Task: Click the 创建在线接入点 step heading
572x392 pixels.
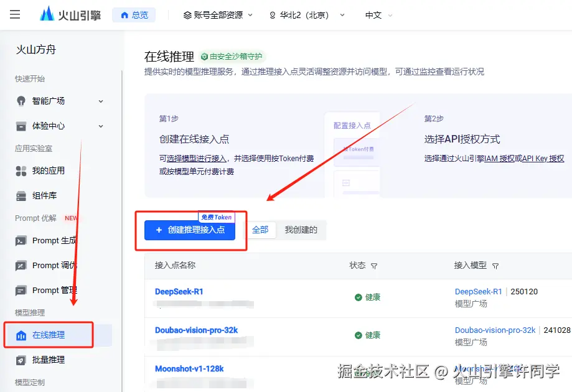Action: point(194,139)
